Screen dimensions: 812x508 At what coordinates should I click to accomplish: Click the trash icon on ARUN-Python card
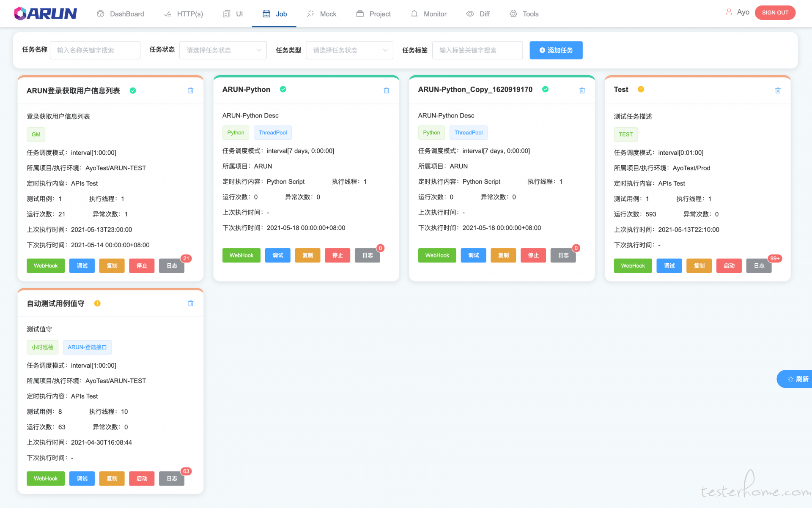[x=387, y=90]
